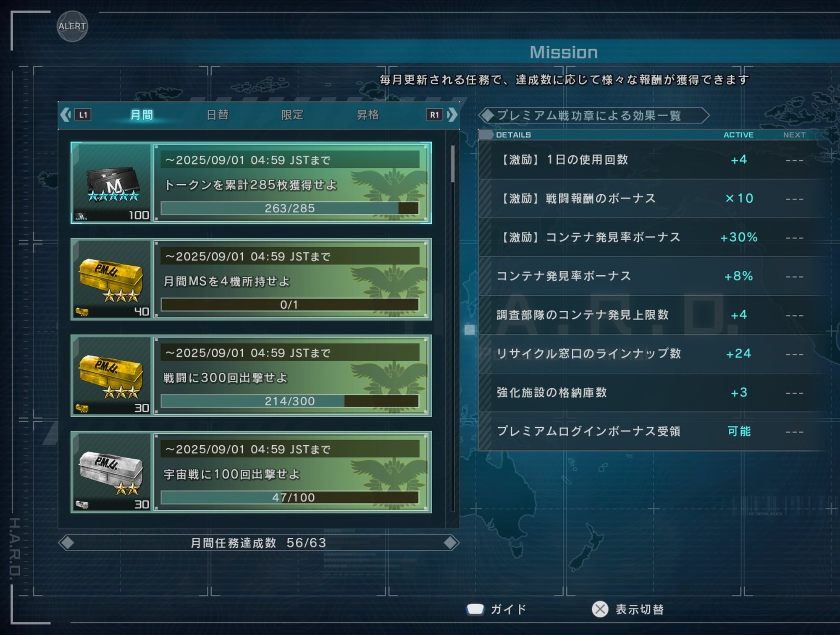Viewport: 840px width, 635px height.
Task: Select the プレミアムログインボーナス受領 row
Action: (x=654, y=431)
